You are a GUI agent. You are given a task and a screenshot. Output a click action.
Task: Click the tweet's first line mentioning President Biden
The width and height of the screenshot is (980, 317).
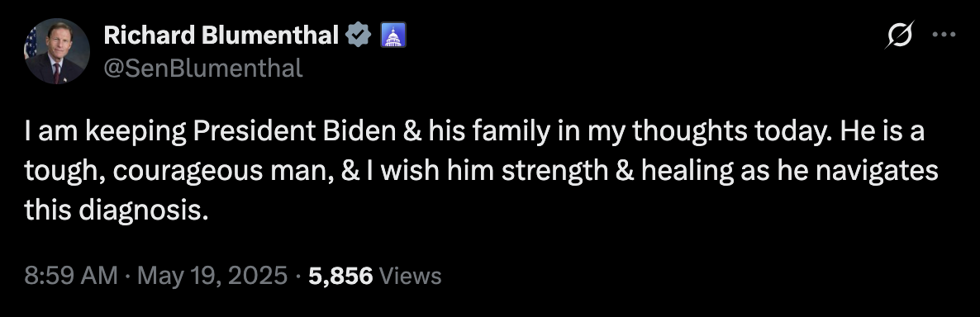tap(474, 132)
